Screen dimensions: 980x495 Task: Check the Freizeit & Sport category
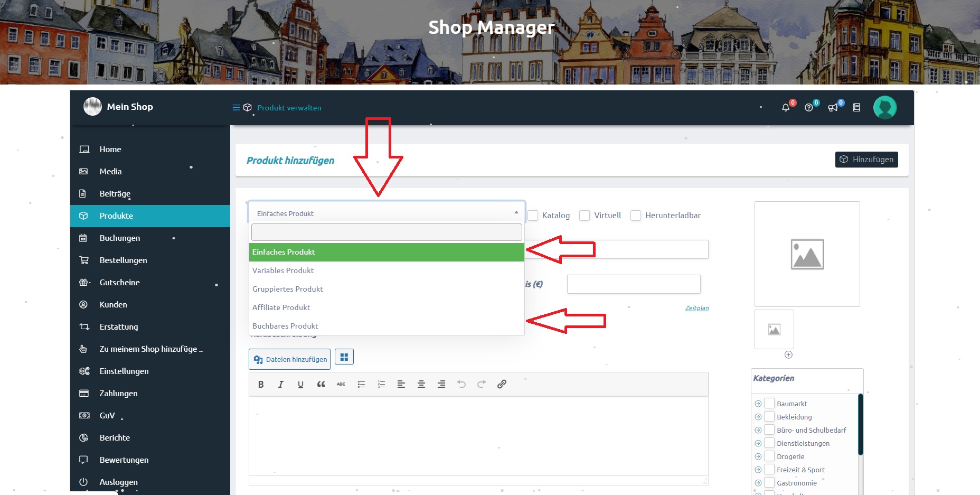tap(769, 469)
